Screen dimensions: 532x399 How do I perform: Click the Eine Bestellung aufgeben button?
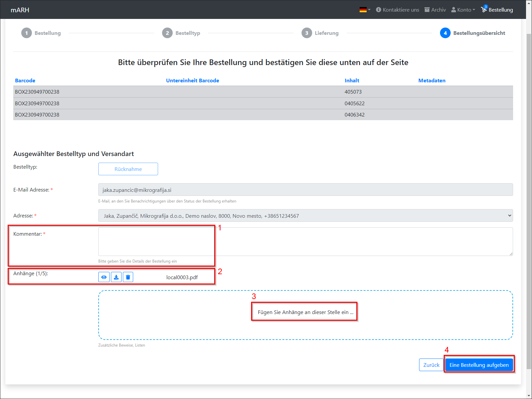[479, 365]
